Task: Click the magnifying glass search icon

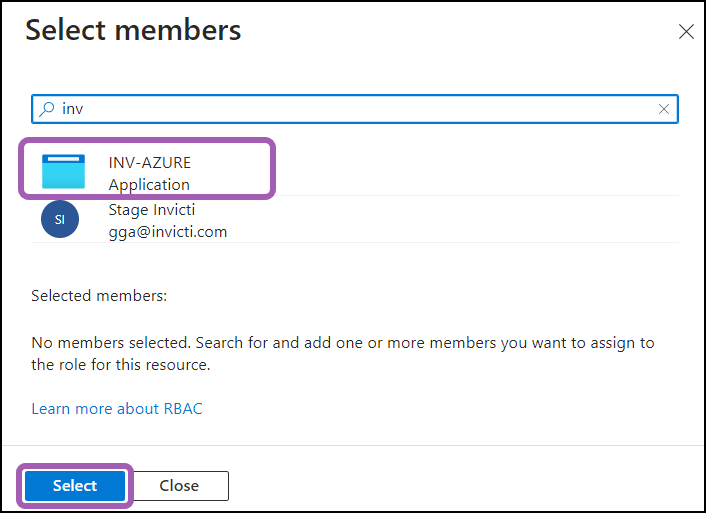Action: (x=47, y=109)
